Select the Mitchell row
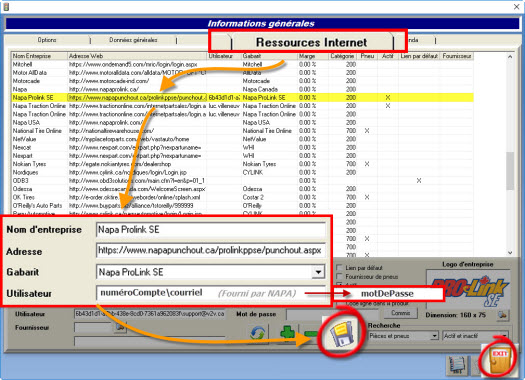The width and height of the screenshot is (525, 380). tap(242, 64)
